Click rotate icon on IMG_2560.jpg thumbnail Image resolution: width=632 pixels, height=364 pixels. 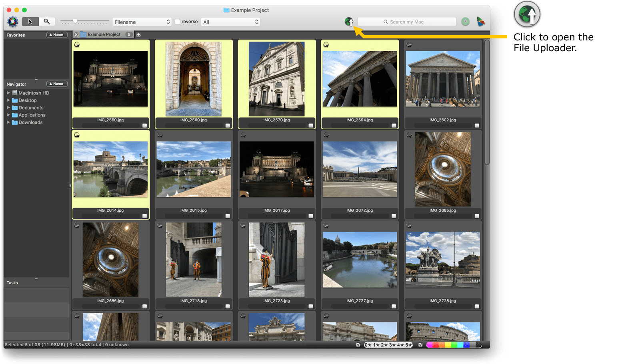[x=77, y=45]
